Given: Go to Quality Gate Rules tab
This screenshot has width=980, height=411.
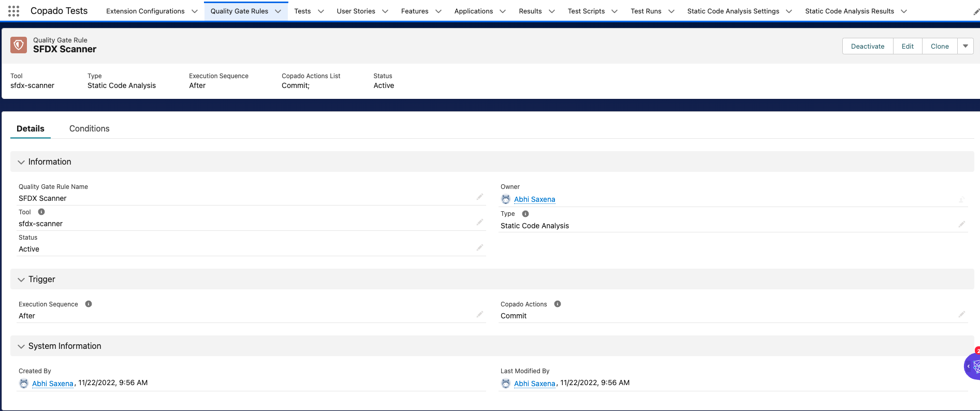Looking at the screenshot, I should point(239,11).
